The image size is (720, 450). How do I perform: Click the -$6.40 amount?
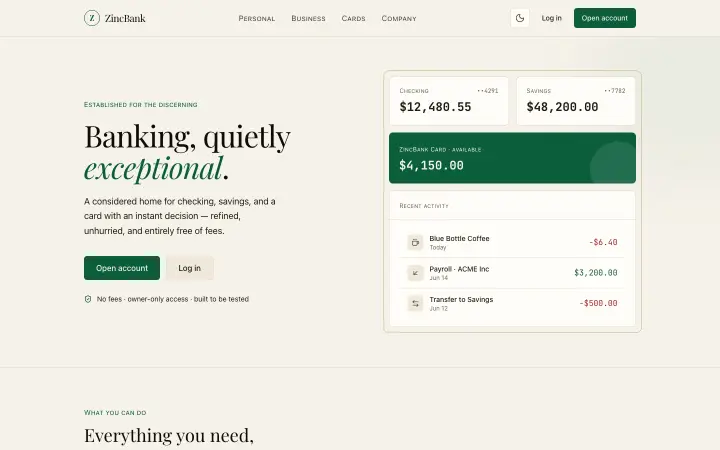click(x=603, y=242)
